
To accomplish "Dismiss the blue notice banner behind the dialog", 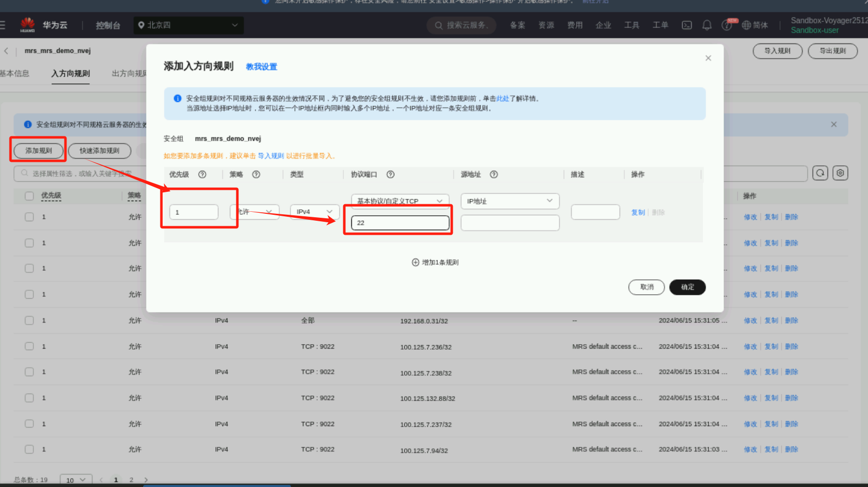I will click(x=834, y=124).
